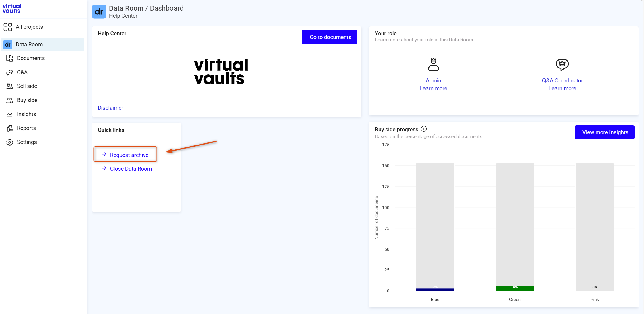Click the Data Room / Dashboard breadcrumb title
Image resolution: width=644 pixels, height=314 pixels.
pos(146,8)
